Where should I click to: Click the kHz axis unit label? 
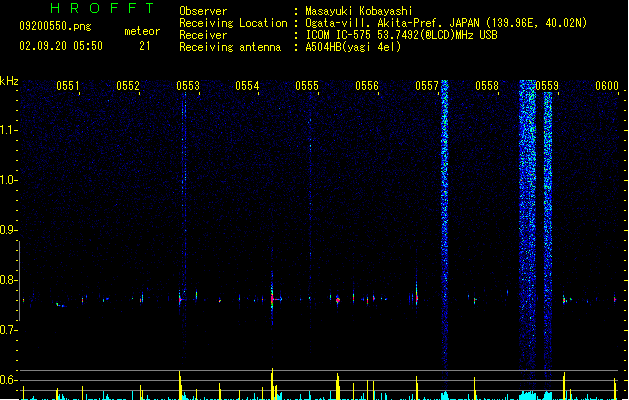click(x=9, y=81)
